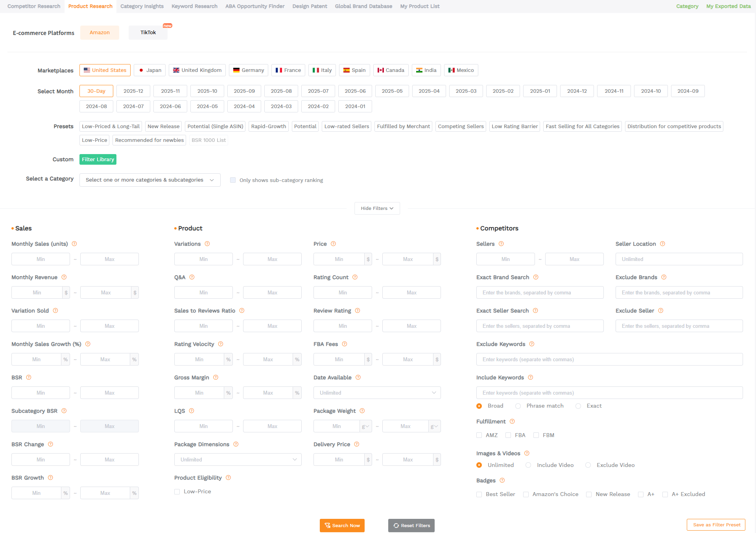
Task: Collapse filters using Hide Filters
Action: click(x=376, y=208)
